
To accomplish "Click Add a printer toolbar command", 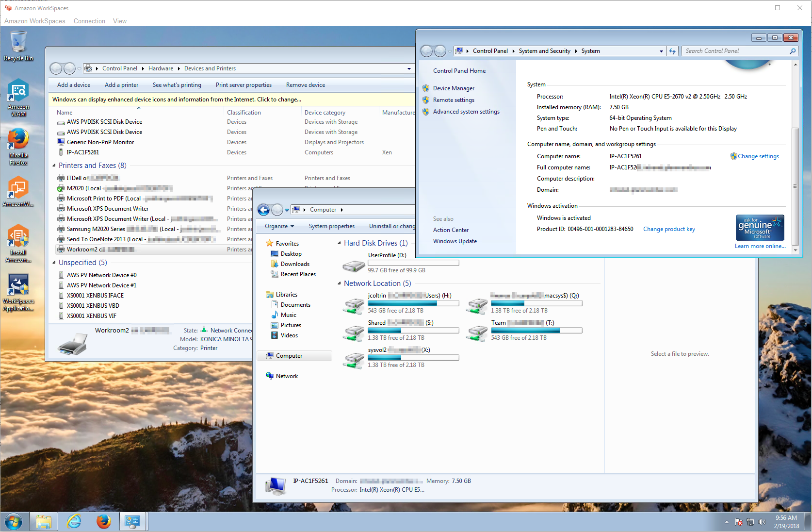I will point(121,85).
